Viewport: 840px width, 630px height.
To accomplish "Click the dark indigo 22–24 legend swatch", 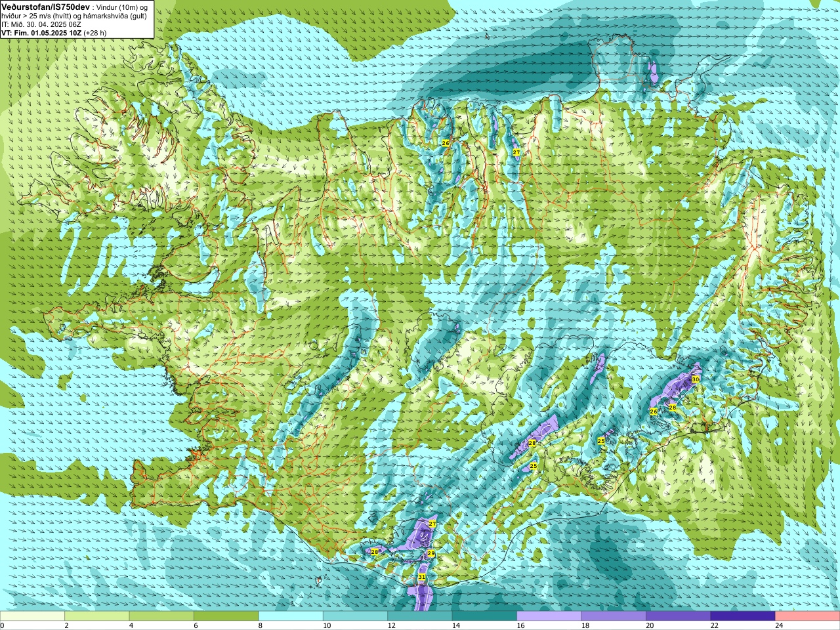I will pos(743,616).
